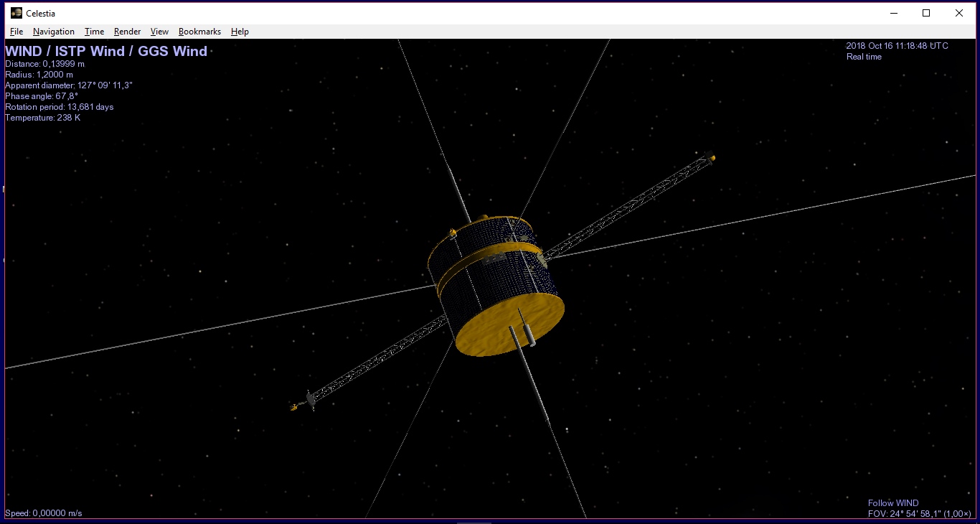
Task: Click the title 'WIND / ISTP Wind / GGS Wind'
Action: [x=106, y=51]
